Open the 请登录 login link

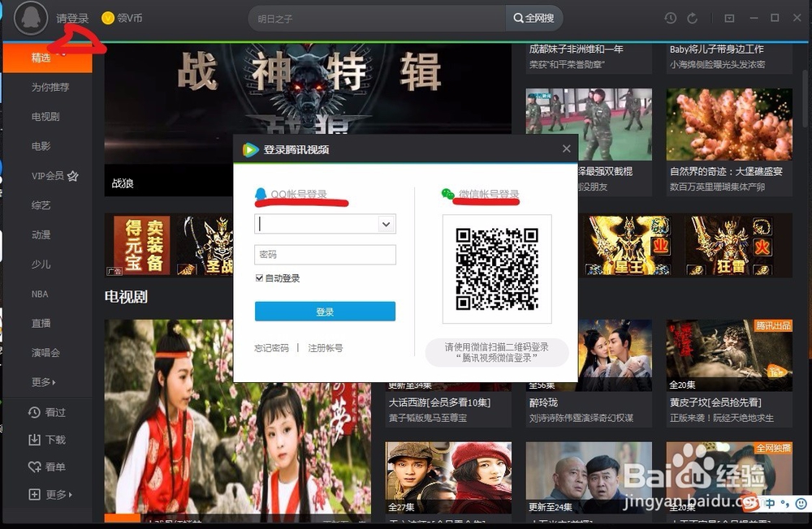click(72, 19)
